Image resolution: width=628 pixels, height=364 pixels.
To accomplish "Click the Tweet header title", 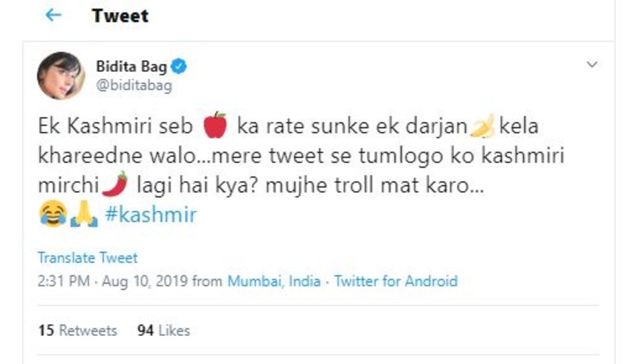I will 120,15.
